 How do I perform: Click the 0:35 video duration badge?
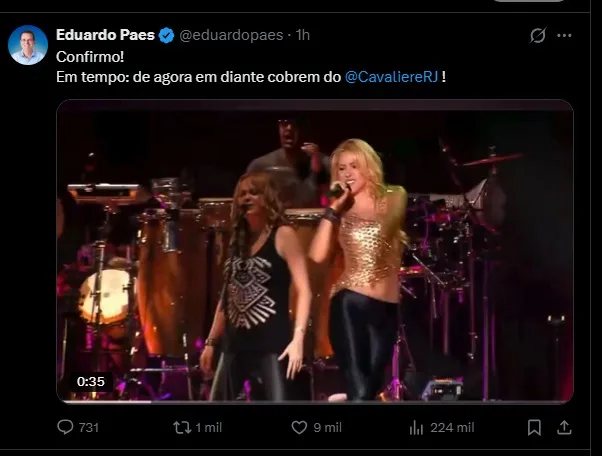click(x=91, y=382)
